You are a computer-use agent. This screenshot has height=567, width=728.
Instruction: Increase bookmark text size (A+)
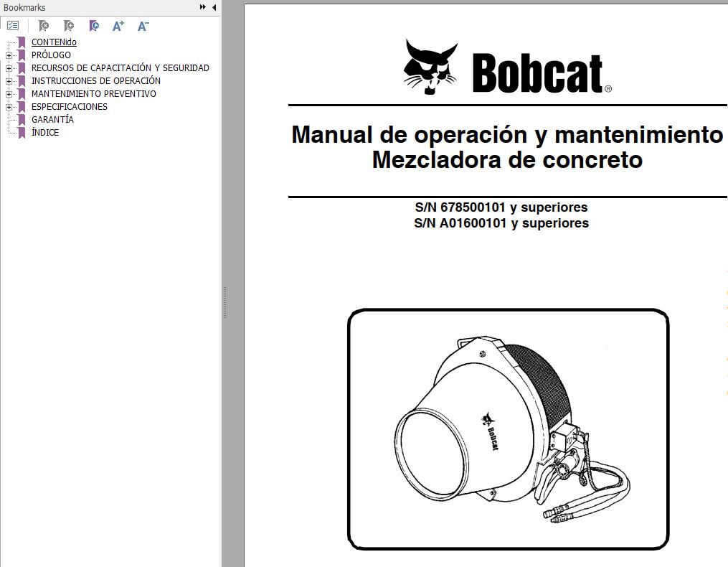[x=118, y=26]
